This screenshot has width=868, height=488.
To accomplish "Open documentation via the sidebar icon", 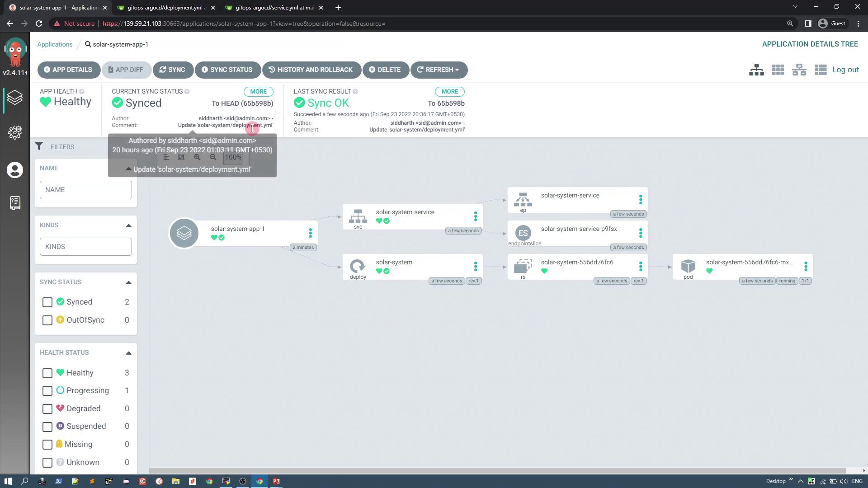I will click(x=15, y=203).
